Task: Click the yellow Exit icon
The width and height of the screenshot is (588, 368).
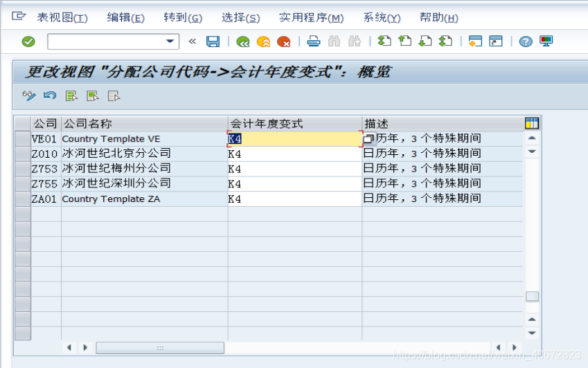Action: point(263,42)
